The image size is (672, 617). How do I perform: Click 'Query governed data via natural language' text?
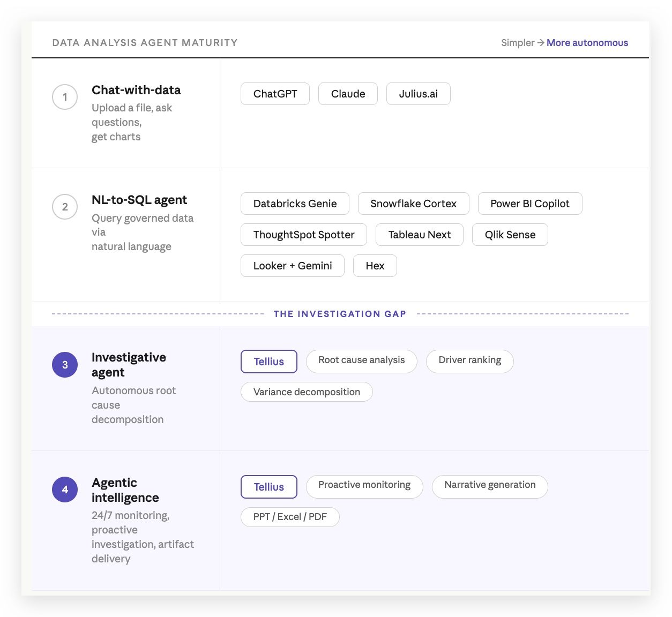point(143,232)
